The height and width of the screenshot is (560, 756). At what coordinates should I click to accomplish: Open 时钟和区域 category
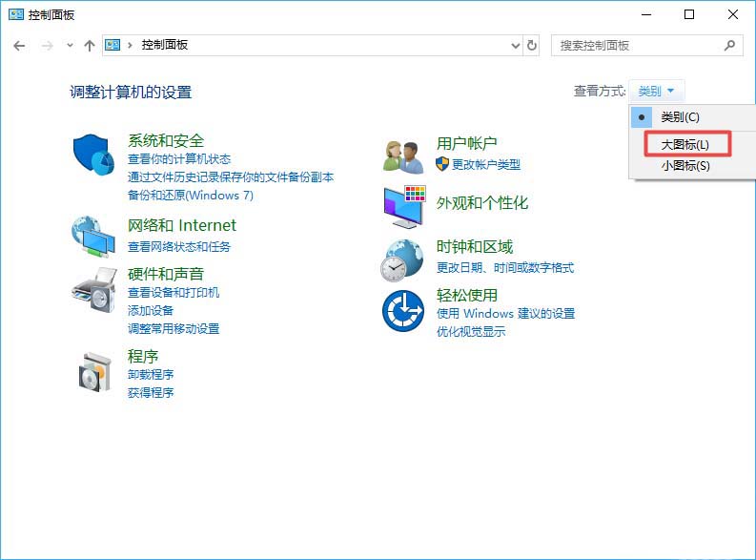475,247
